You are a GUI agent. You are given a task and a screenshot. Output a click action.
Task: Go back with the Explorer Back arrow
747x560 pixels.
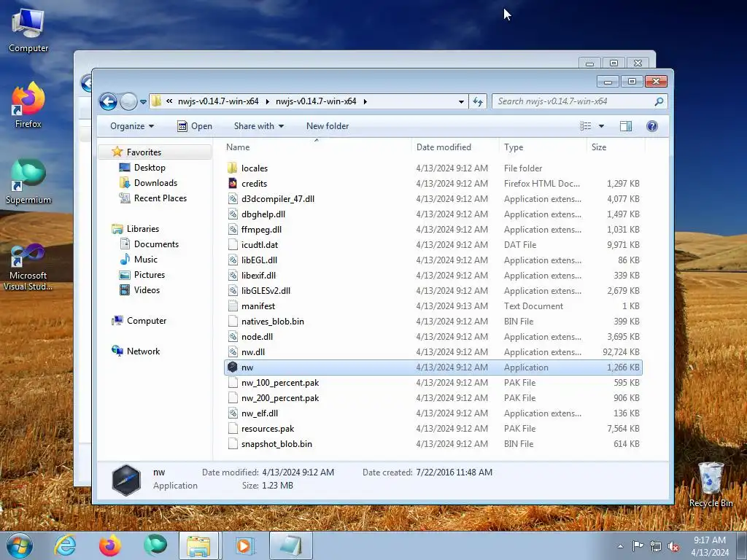click(x=108, y=101)
